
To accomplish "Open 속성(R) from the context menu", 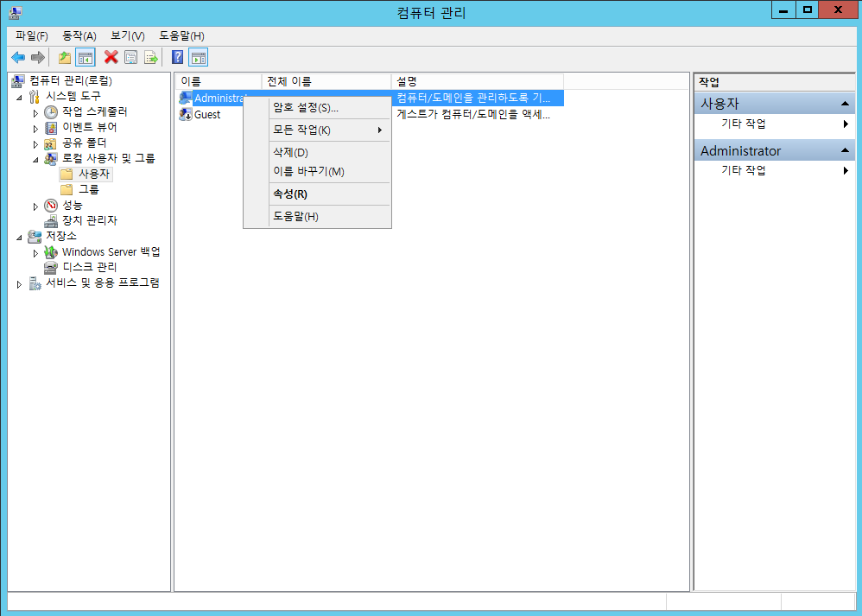I will (289, 194).
